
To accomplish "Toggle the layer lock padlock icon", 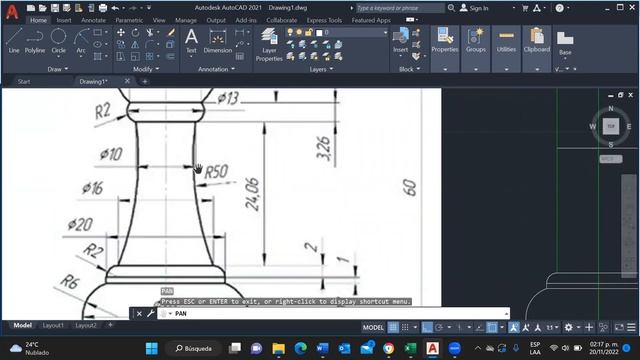I will click(309, 32).
